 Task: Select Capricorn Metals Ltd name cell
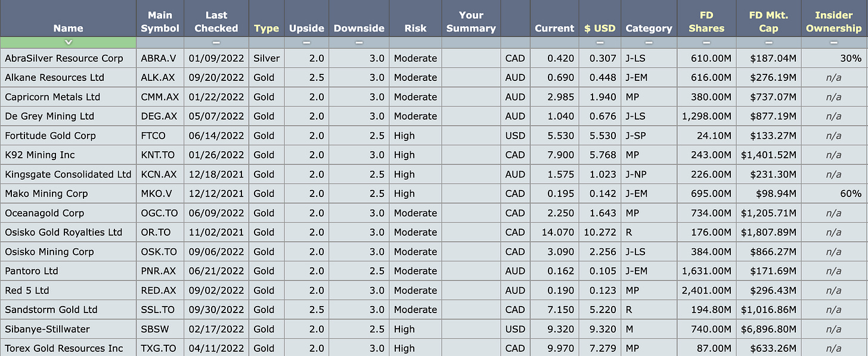(52, 97)
